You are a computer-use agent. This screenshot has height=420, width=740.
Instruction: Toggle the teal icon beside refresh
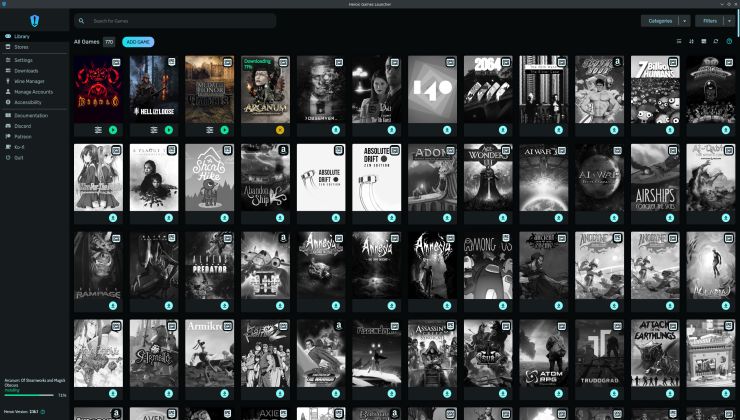coord(729,42)
